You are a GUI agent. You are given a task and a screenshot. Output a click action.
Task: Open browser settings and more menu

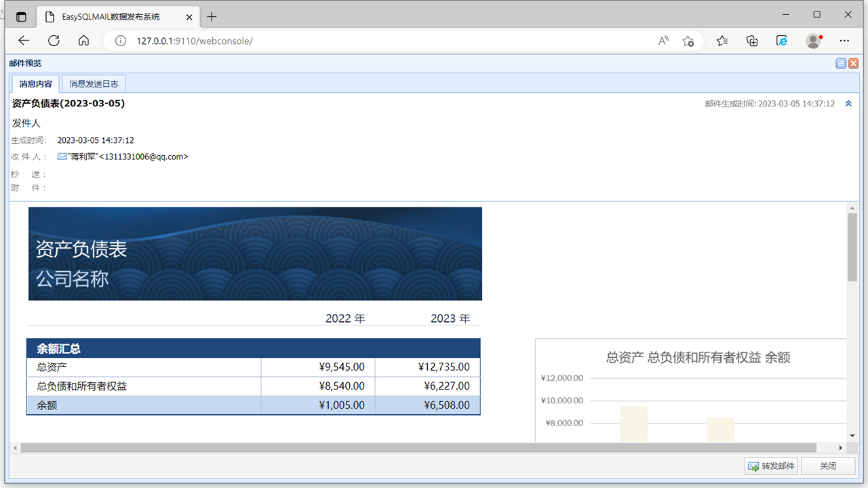[844, 41]
